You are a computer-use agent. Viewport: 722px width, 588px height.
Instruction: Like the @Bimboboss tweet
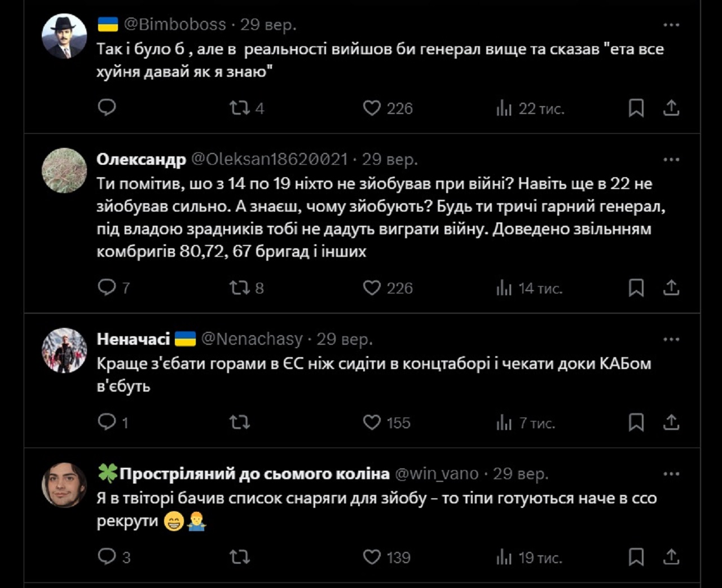(x=372, y=108)
